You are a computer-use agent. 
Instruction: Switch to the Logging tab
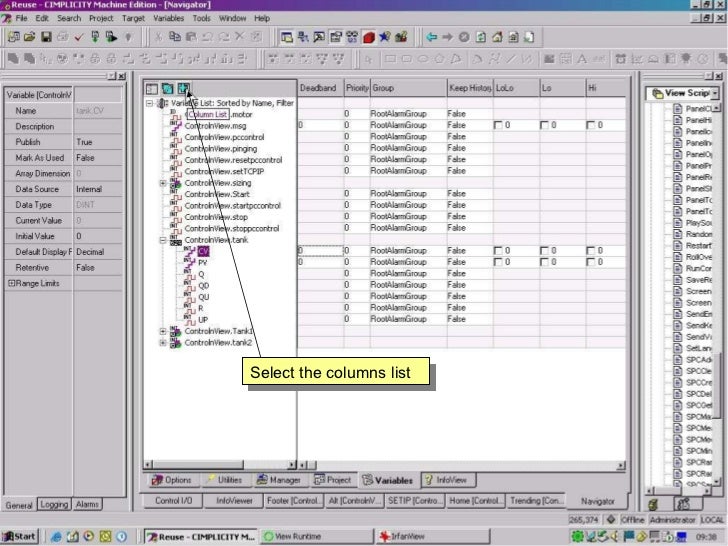[54, 504]
